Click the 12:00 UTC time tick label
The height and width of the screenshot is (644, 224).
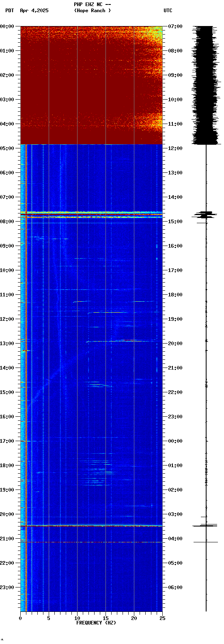(x=175, y=148)
